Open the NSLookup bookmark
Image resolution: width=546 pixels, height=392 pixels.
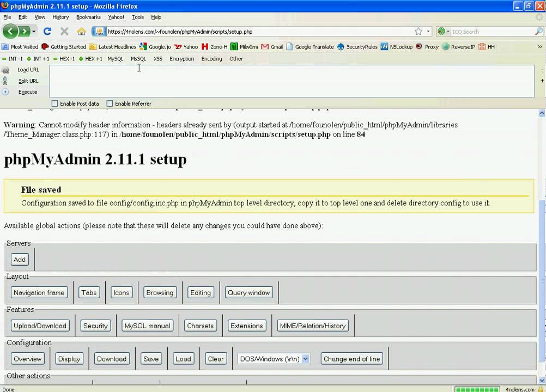point(396,47)
